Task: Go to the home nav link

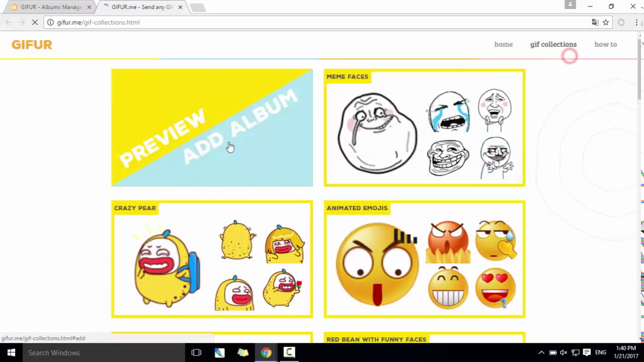Action: click(503, 44)
